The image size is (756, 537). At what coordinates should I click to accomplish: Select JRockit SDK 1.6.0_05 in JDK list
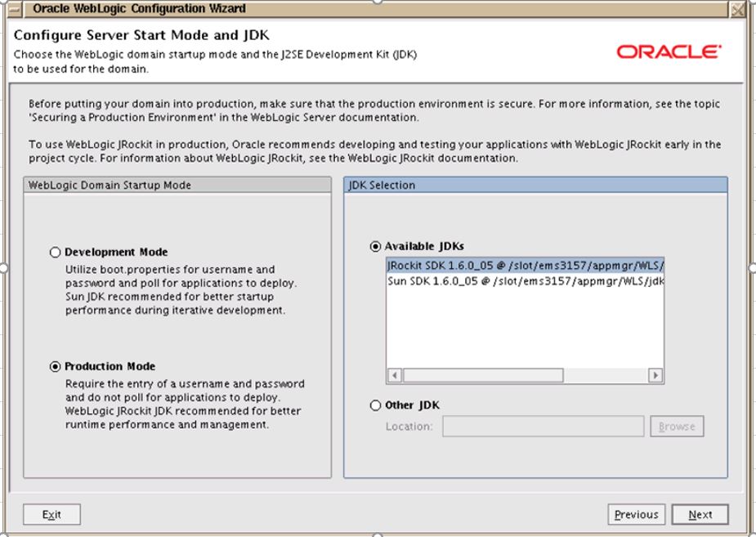tap(525, 266)
